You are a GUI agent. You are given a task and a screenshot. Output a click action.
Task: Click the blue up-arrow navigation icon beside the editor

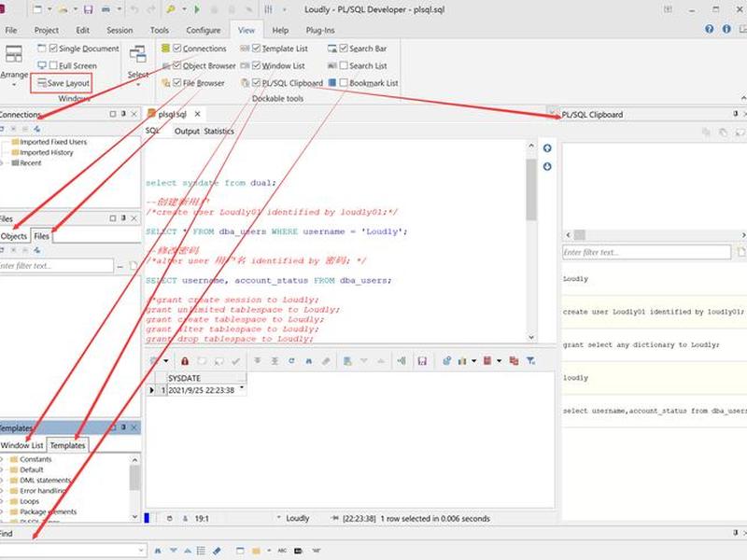tap(547, 148)
